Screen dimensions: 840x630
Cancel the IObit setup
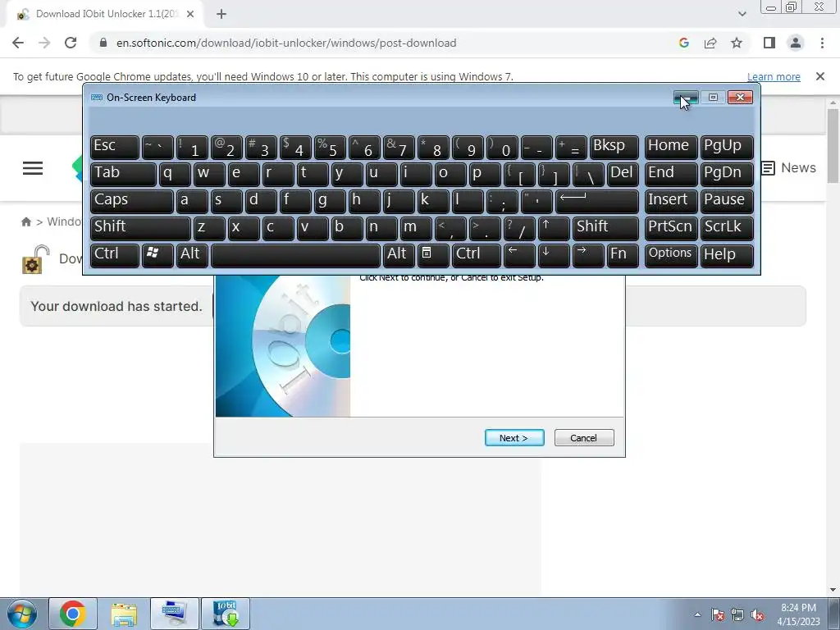(x=584, y=438)
